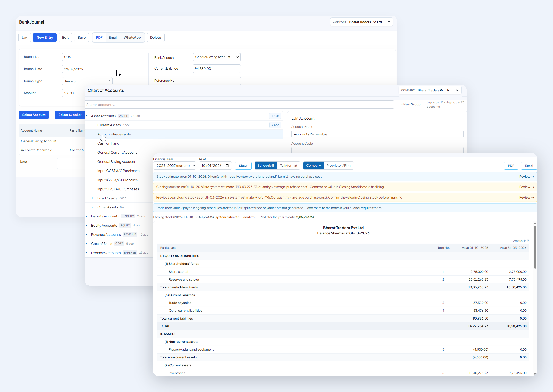Focus the Search accounts box
553x392 pixels.
tap(239, 105)
